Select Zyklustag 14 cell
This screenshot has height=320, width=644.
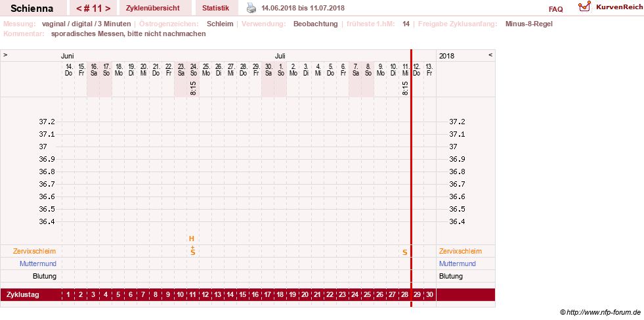tap(230, 294)
